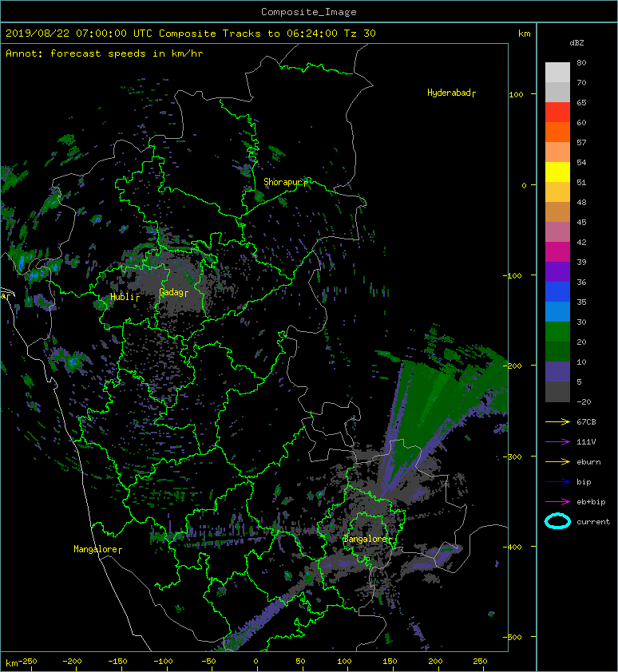The height and width of the screenshot is (672, 618).
Task: Click the cyan current ellipse legend icon
Action: tap(557, 521)
